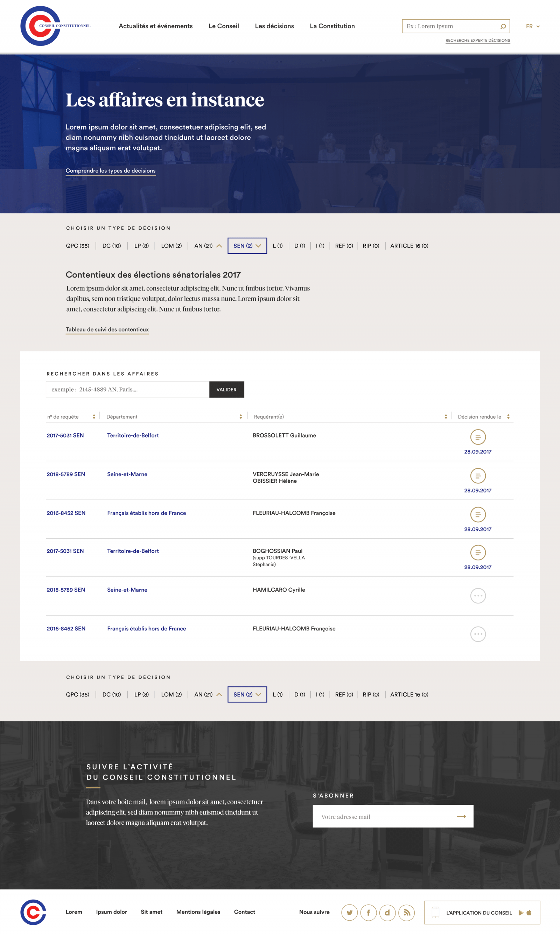
Task: Open the FR language dropdown
Action: (533, 26)
